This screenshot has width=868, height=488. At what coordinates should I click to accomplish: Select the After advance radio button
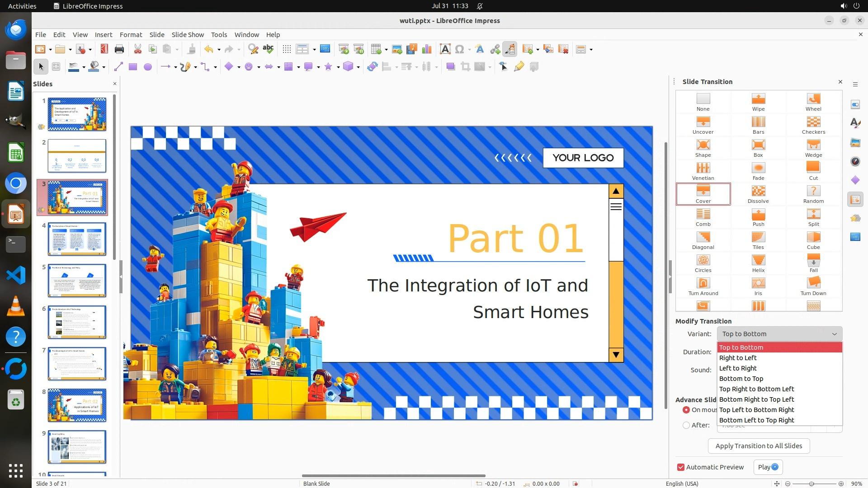[x=686, y=425]
